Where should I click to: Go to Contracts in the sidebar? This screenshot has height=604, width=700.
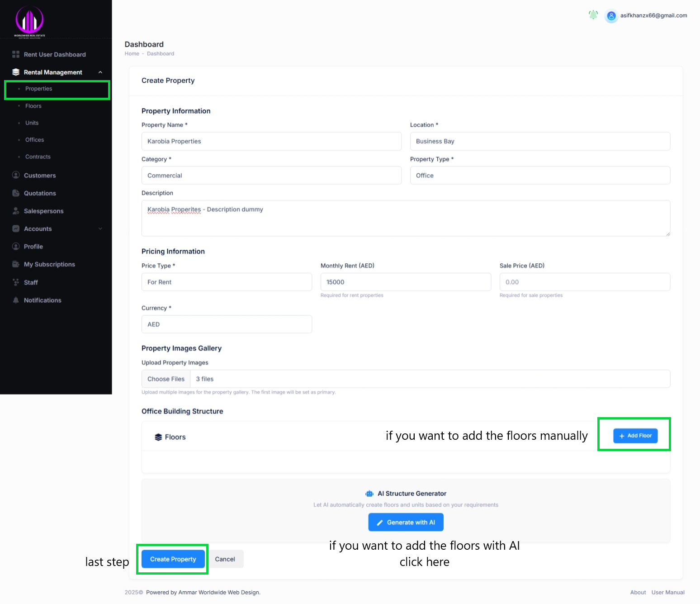pyautogui.click(x=38, y=157)
